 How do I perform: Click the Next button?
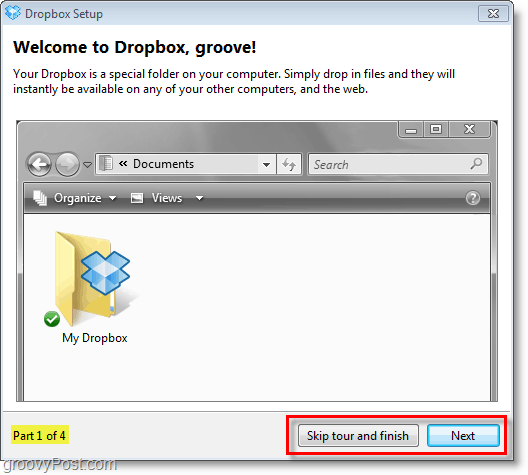tap(463, 436)
